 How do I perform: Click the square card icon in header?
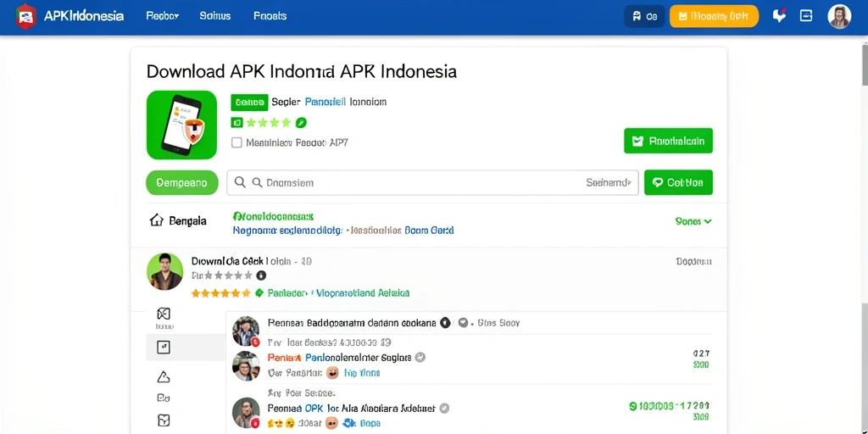806,16
